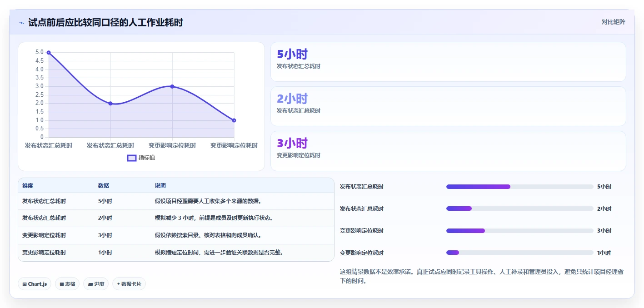Screen dimensions: 644x308
Task: Click the 指标值 legend label
Action: coord(147,158)
